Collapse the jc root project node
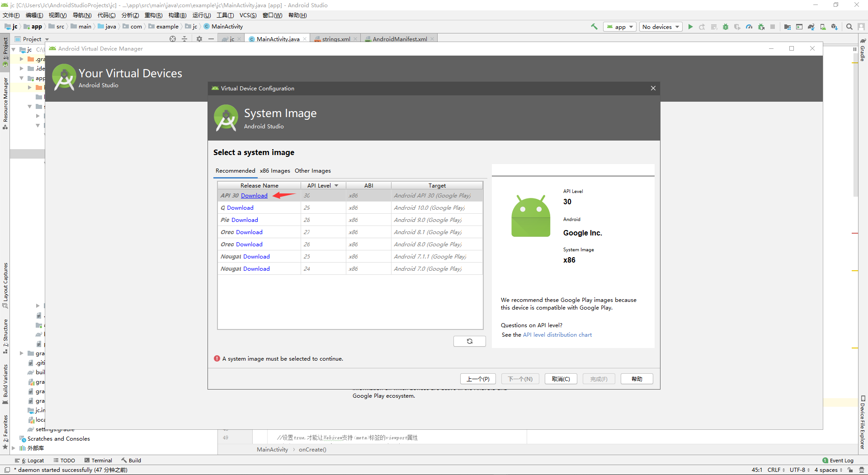868x475 pixels. [14, 49]
